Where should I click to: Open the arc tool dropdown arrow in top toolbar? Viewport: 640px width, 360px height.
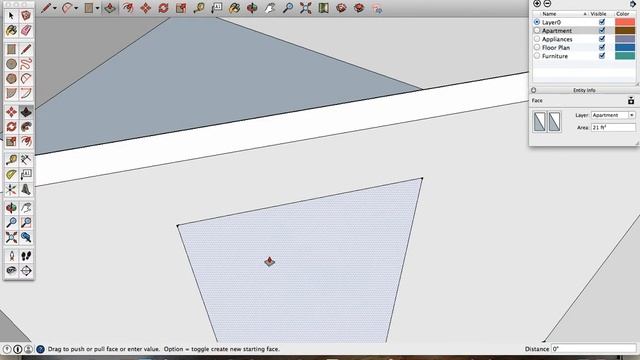pyautogui.click(x=76, y=8)
